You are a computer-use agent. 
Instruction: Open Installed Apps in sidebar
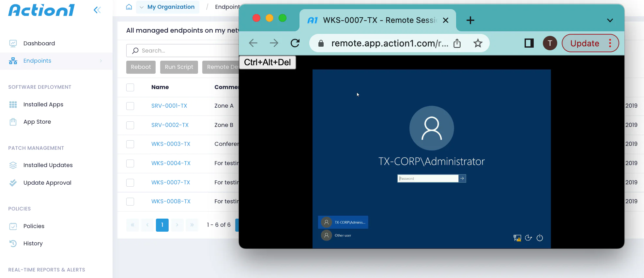click(x=43, y=104)
